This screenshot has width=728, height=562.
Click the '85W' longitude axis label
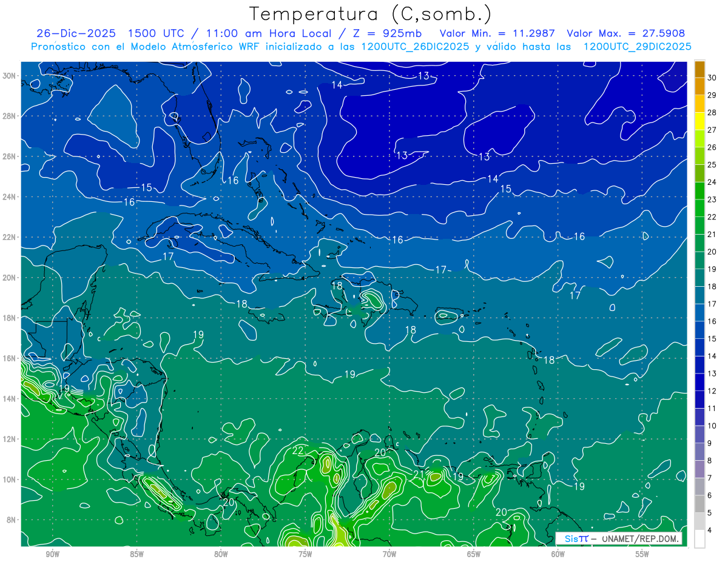[x=136, y=554]
